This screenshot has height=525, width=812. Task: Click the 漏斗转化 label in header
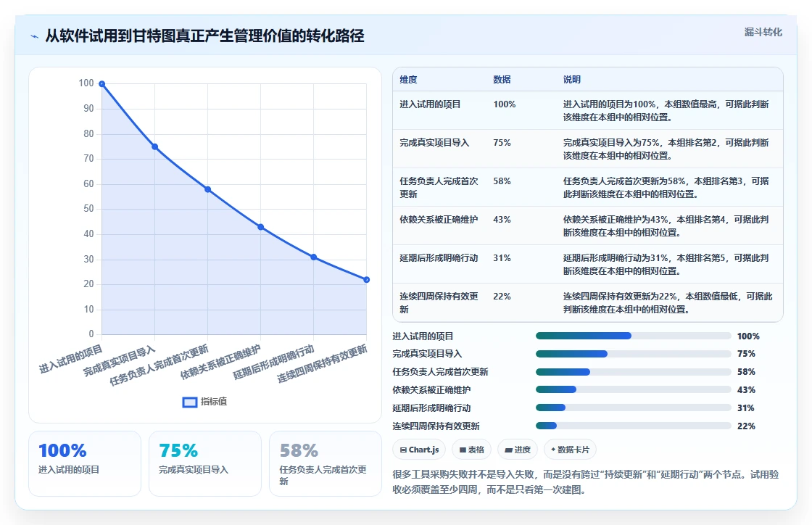point(763,32)
